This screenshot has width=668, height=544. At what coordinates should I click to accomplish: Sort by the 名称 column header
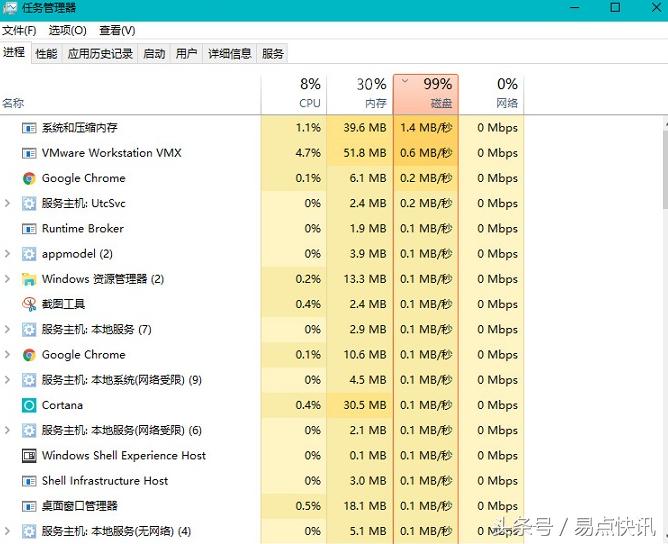point(130,95)
